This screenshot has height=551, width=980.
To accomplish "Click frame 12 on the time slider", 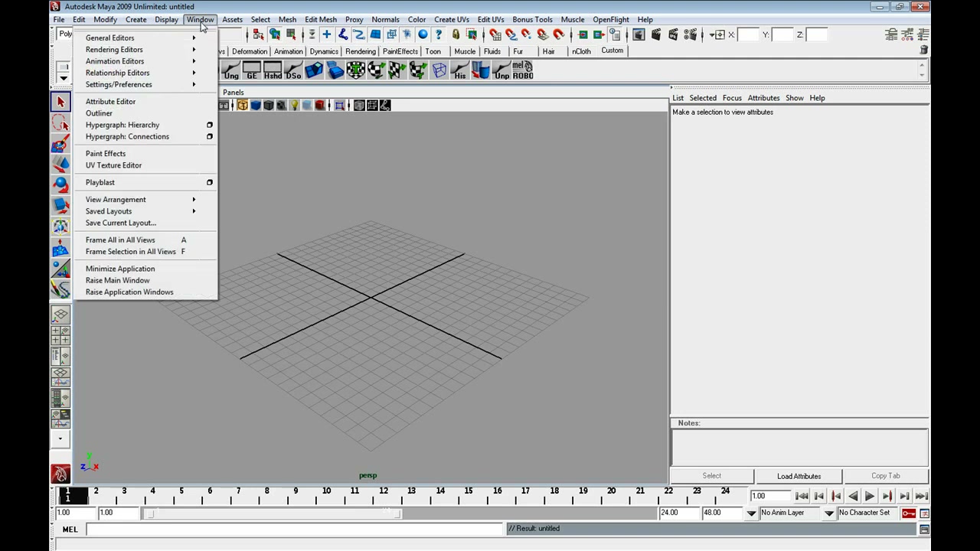I will (x=382, y=497).
